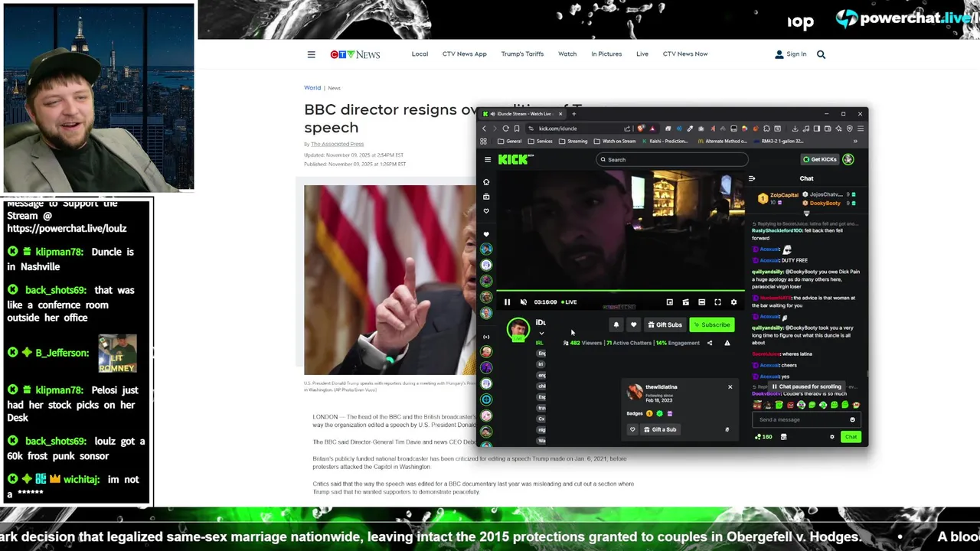Open chat settings gear
Viewport: 980px width, 551px height.
point(832,437)
